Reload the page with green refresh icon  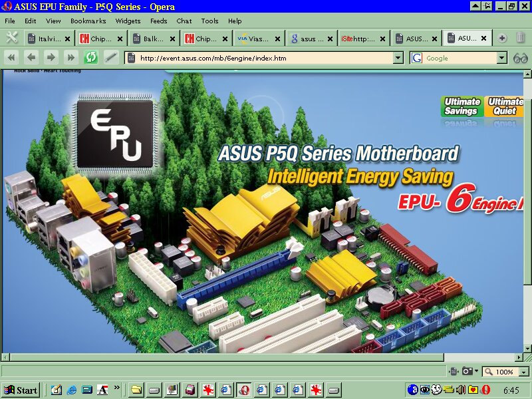[x=91, y=58]
